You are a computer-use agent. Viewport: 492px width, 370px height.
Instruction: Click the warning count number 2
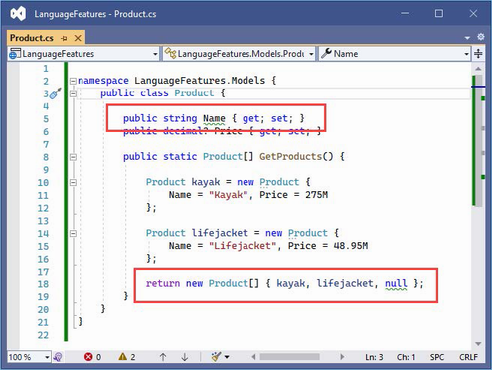132,357
